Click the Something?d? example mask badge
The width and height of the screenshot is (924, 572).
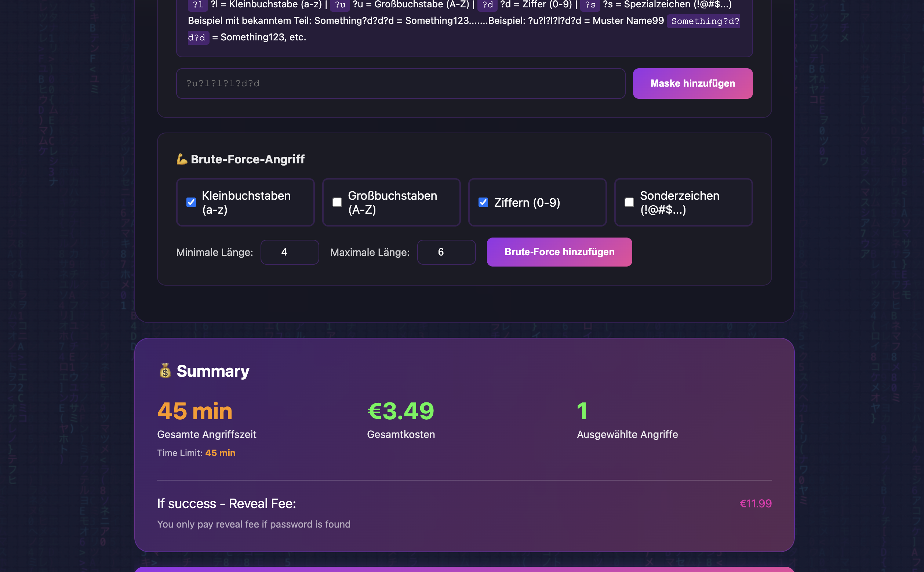(704, 22)
